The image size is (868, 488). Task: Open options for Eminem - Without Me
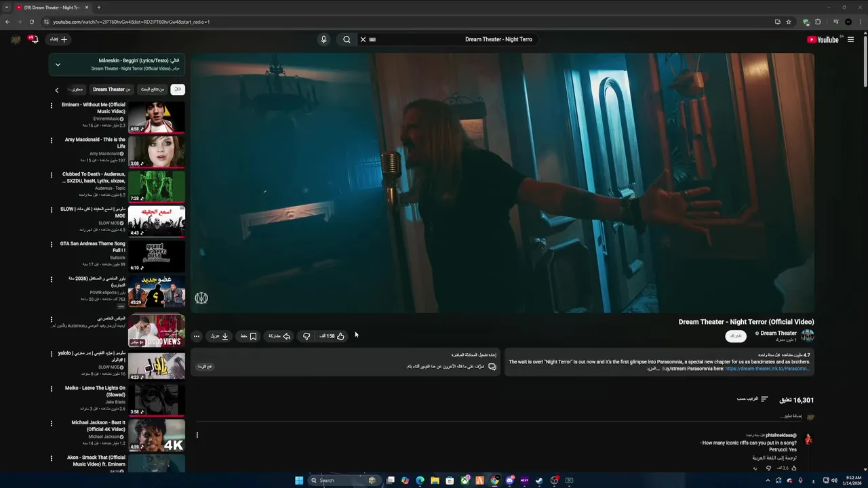51,106
